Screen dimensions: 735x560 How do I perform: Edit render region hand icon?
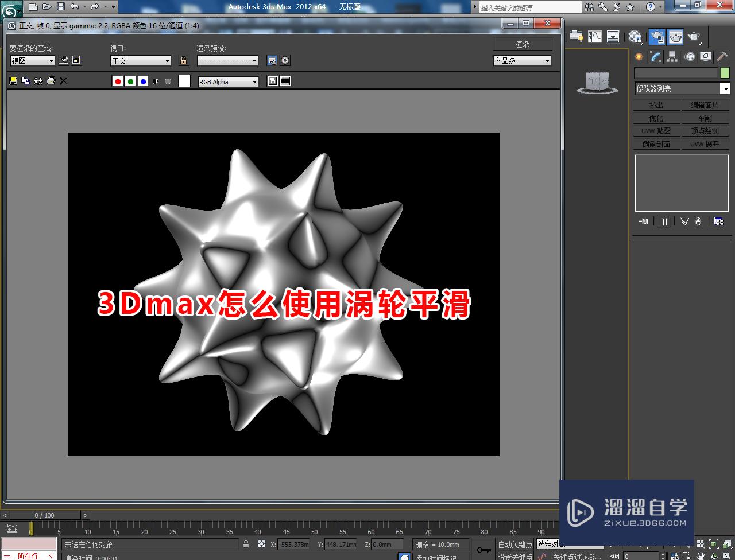point(64,60)
